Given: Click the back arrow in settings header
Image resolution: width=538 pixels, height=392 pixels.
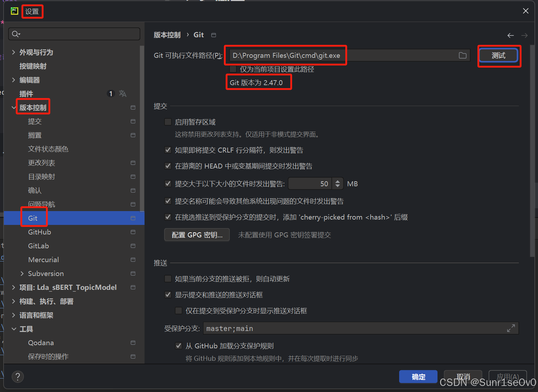Looking at the screenshot, I should [511, 35].
